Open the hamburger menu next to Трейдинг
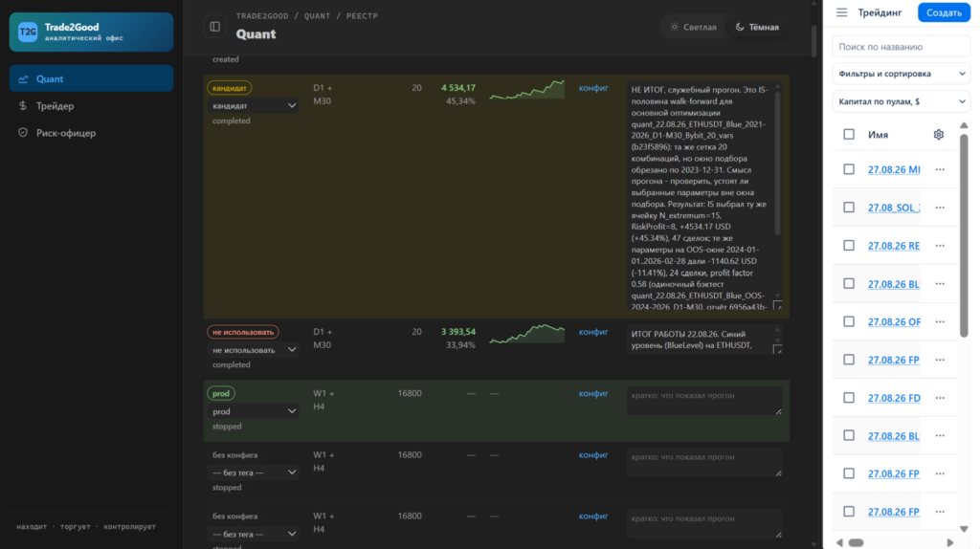This screenshot has height=549, width=980. point(842,12)
